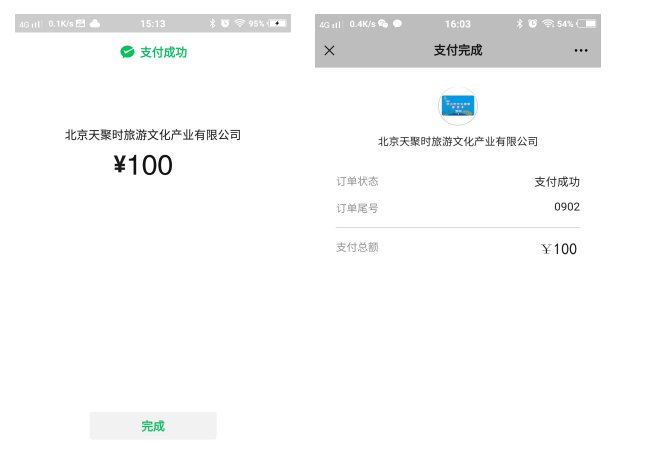Tap the order tail number 0902
Screen dimensions: 646x449
(x=567, y=206)
